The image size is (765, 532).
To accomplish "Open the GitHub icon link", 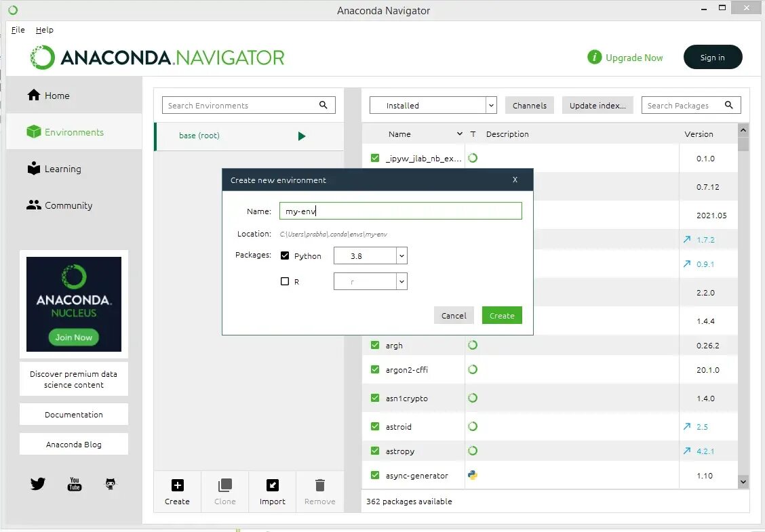I will pyautogui.click(x=111, y=484).
